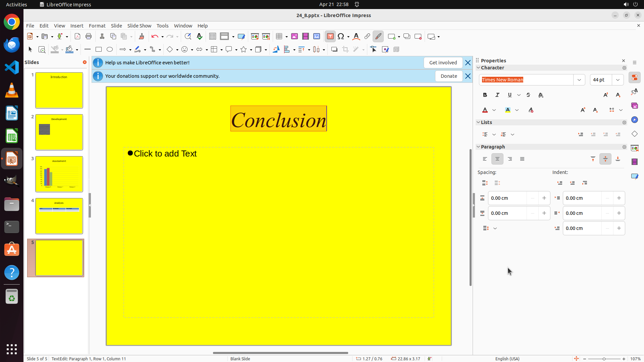Open the Slide Show menu
Screen dimensions: 644x362
pos(139,26)
